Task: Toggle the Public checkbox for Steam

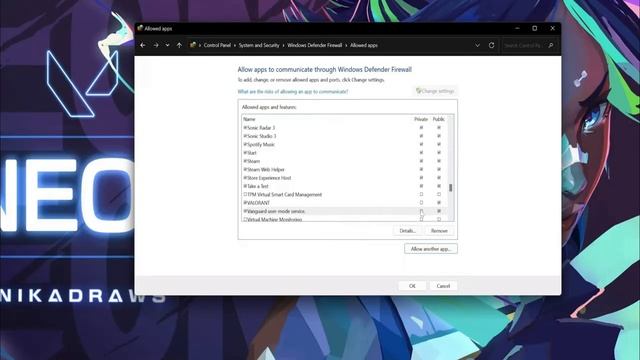Action: (439, 161)
